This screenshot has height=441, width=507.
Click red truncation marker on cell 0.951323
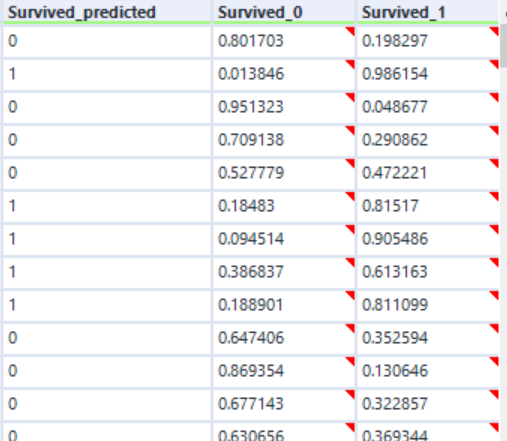point(350,97)
